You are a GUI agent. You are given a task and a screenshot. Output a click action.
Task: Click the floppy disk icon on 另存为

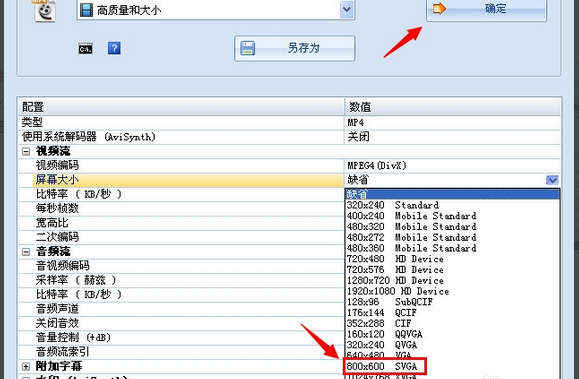pyautogui.click(x=247, y=48)
